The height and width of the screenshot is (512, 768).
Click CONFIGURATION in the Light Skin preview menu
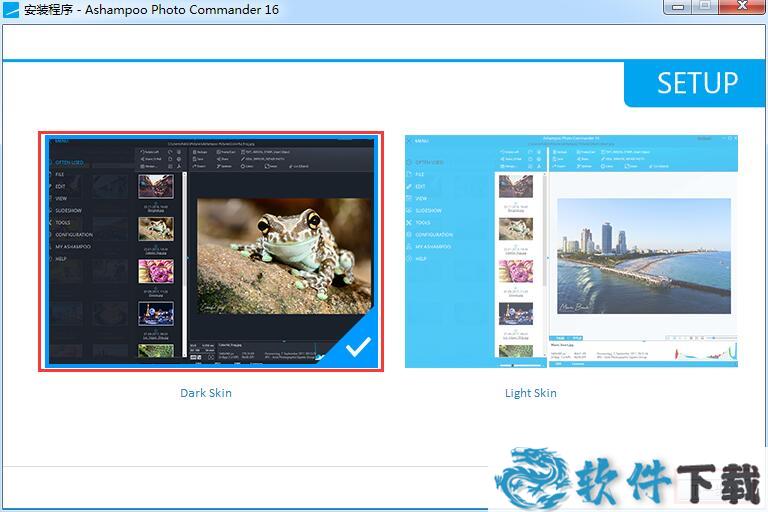[x=434, y=234]
